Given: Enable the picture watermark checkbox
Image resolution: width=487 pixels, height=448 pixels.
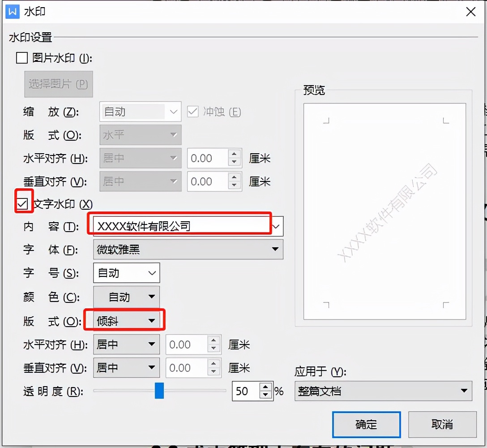Looking at the screenshot, I should 22,58.
